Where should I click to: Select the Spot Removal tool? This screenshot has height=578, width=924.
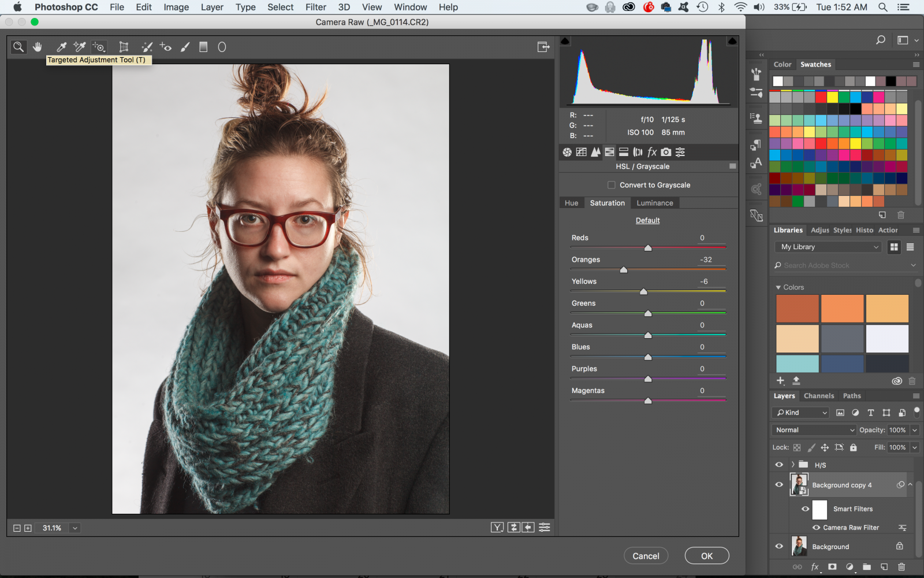click(147, 47)
